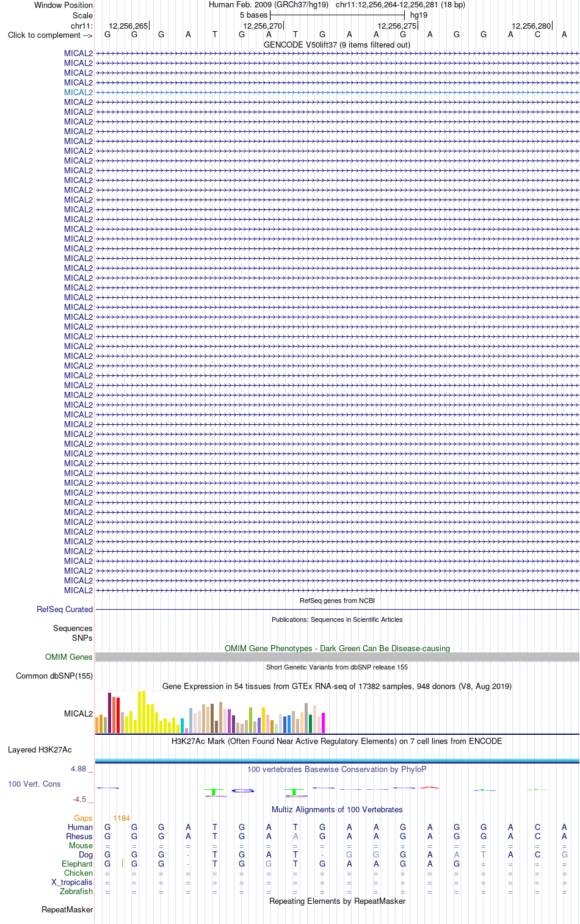Click the hg19 label next to scale bar
The image size is (580, 924).
(x=419, y=15)
